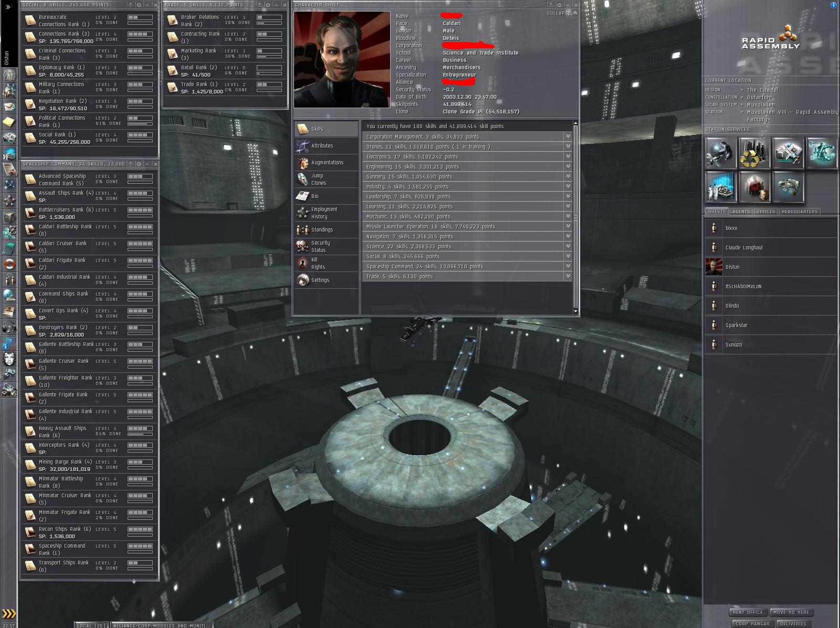Open the browser globe sidebar icon
Viewport: 840px width, 628px height.
click(9, 295)
